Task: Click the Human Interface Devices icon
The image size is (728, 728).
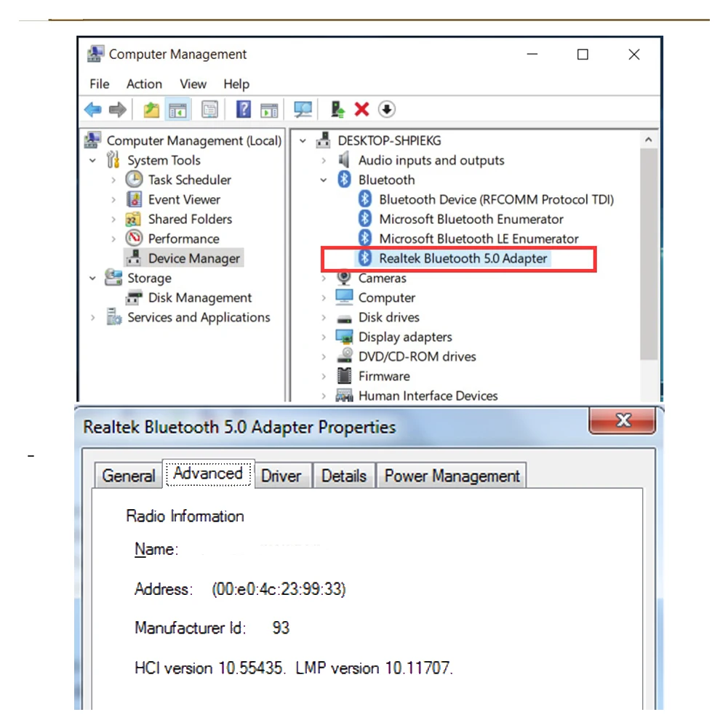Action: pyautogui.click(x=344, y=396)
